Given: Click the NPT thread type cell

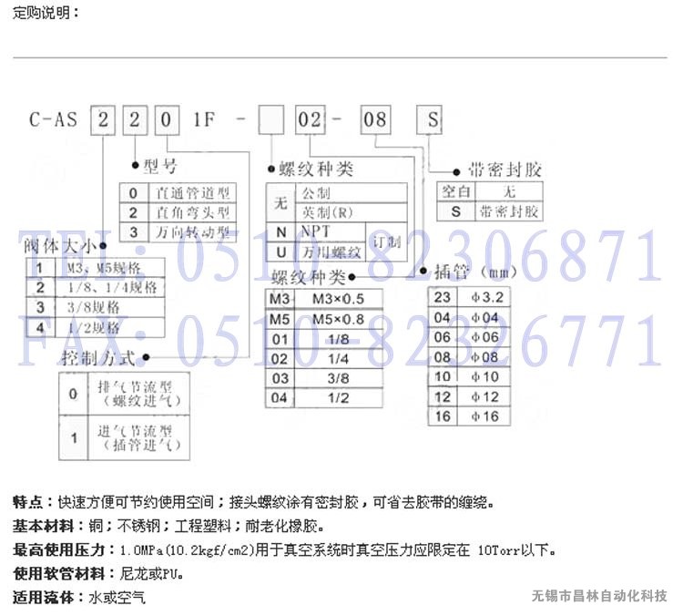Looking at the screenshot, I should coord(317,231).
